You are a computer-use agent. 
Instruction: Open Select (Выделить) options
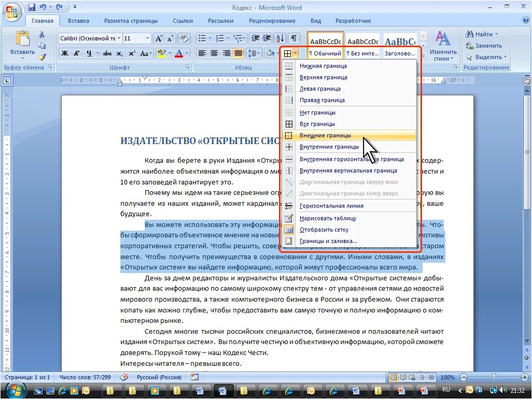(486, 57)
